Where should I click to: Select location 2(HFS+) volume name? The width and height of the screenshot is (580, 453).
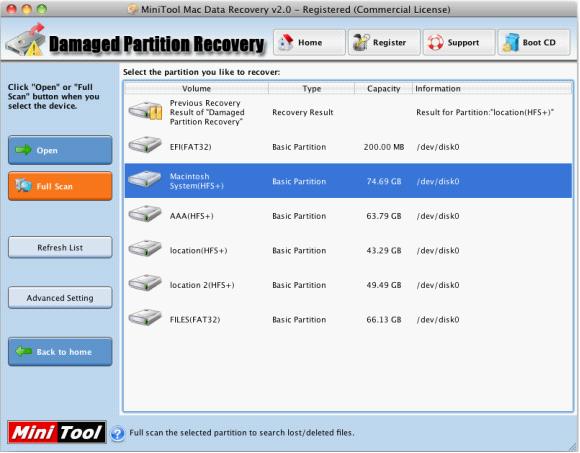202,285
